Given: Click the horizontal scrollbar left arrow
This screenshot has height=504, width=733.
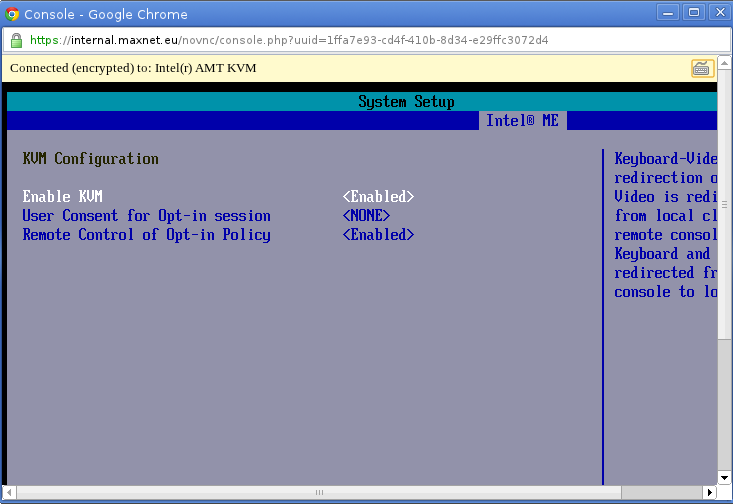Looking at the screenshot, I should (x=9, y=492).
